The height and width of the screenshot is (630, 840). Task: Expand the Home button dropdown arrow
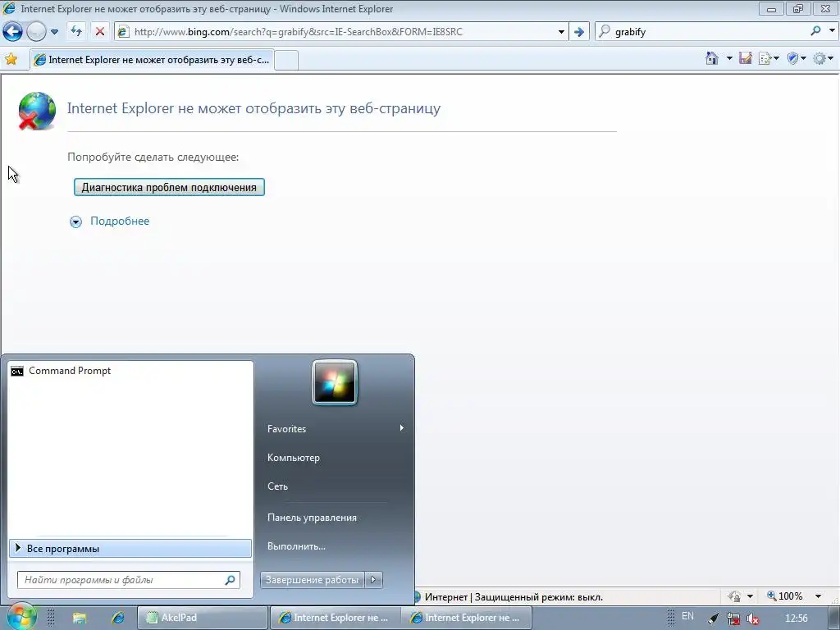(729, 58)
